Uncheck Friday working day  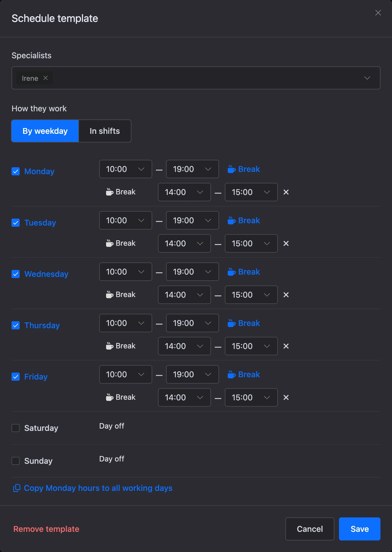pyautogui.click(x=16, y=377)
